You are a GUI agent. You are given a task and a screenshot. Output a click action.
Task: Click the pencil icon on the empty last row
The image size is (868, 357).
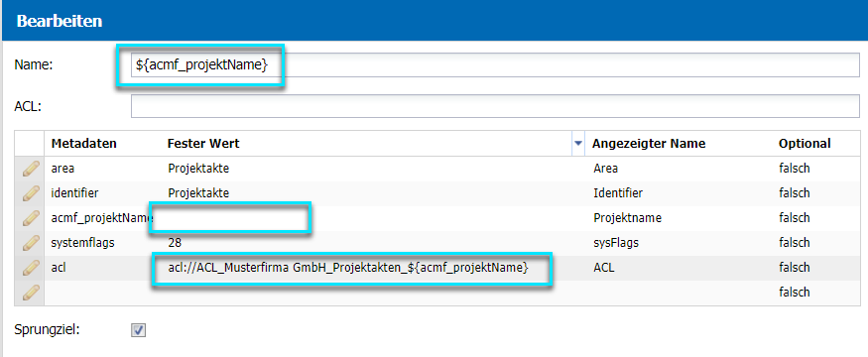pyautogui.click(x=31, y=292)
